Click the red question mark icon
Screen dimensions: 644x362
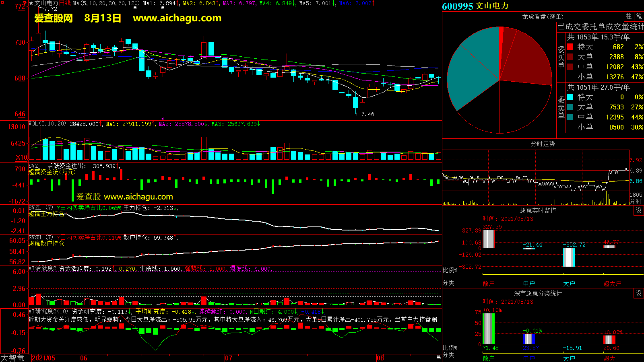click(x=25, y=3)
